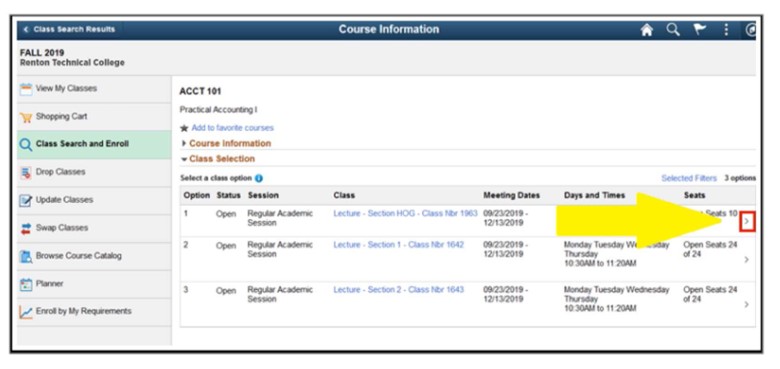
Task: Open the Home icon in header
Action: [646, 30]
